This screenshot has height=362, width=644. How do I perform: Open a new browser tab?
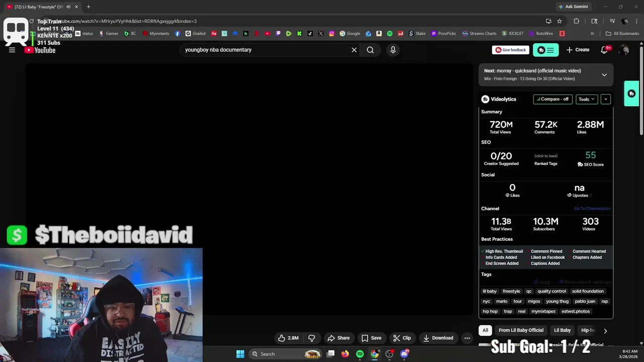[89, 7]
